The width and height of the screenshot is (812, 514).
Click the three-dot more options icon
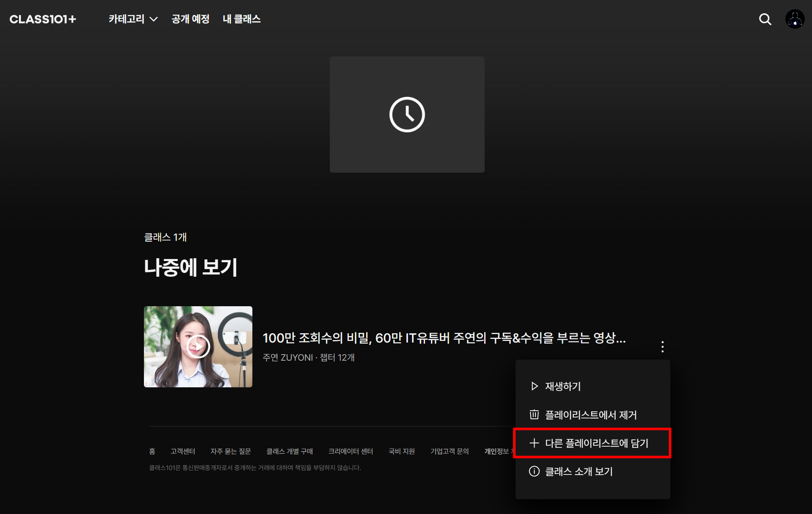(x=662, y=347)
